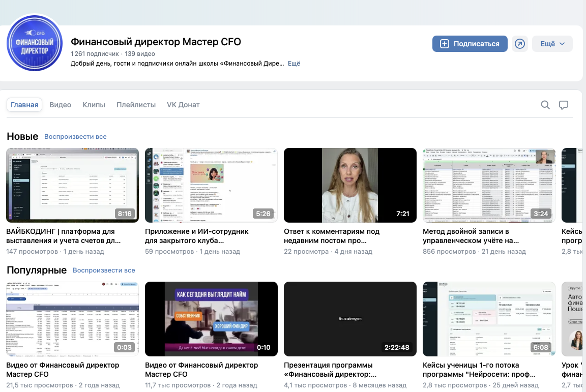Open the ВАЙБКОДИНГ video thumbnail
The image size is (586, 392).
pyautogui.click(x=73, y=186)
